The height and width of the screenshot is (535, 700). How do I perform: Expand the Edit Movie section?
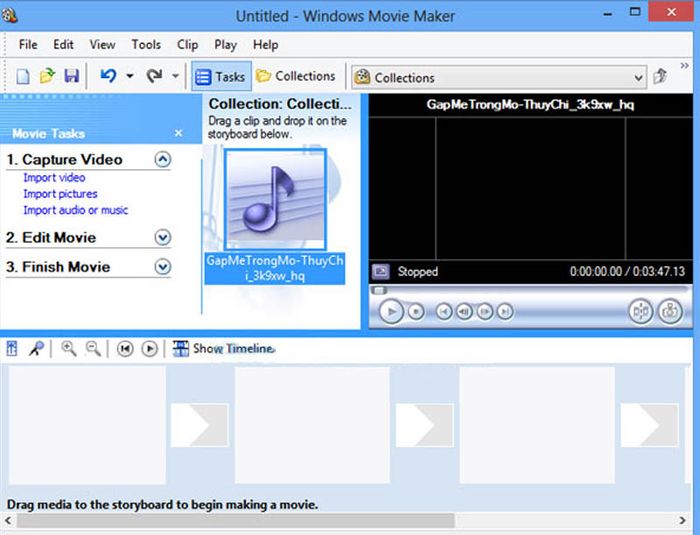(x=162, y=238)
